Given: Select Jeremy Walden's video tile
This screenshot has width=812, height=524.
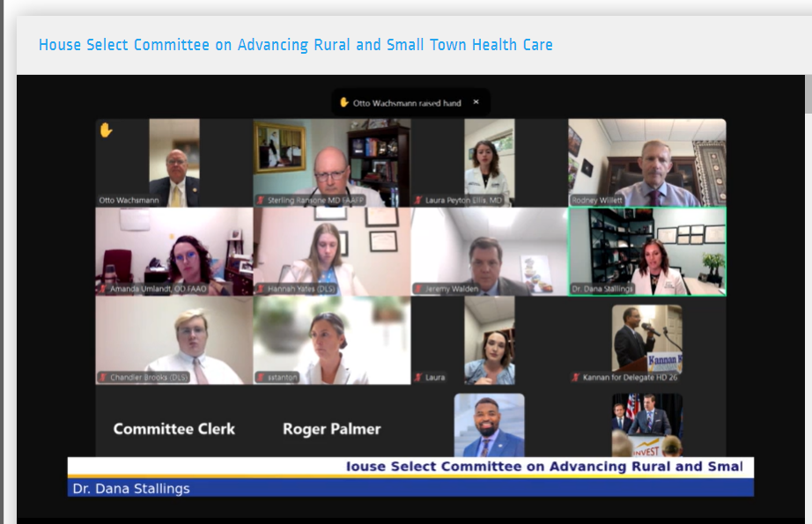Looking at the screenshot, I should pos(490,252).
